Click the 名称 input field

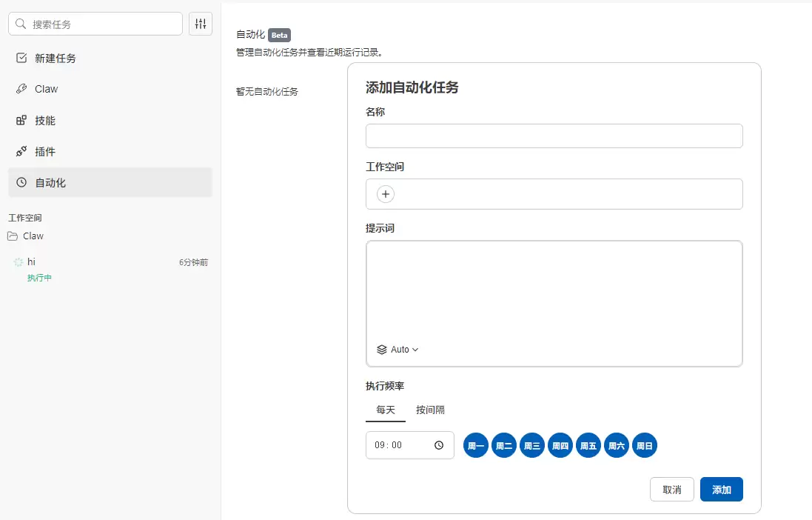[x=554, y=136]
